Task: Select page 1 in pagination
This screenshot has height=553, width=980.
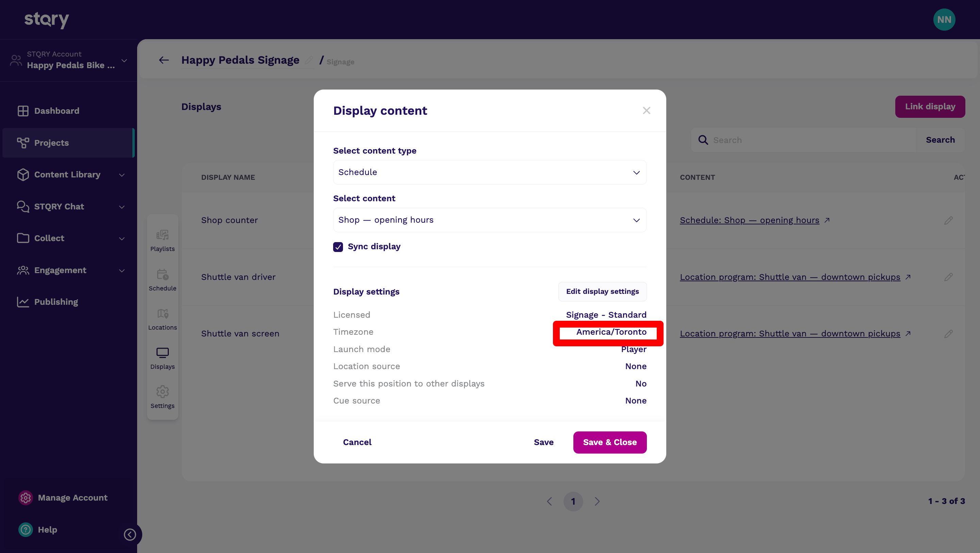Action: (x=573, y=501)
